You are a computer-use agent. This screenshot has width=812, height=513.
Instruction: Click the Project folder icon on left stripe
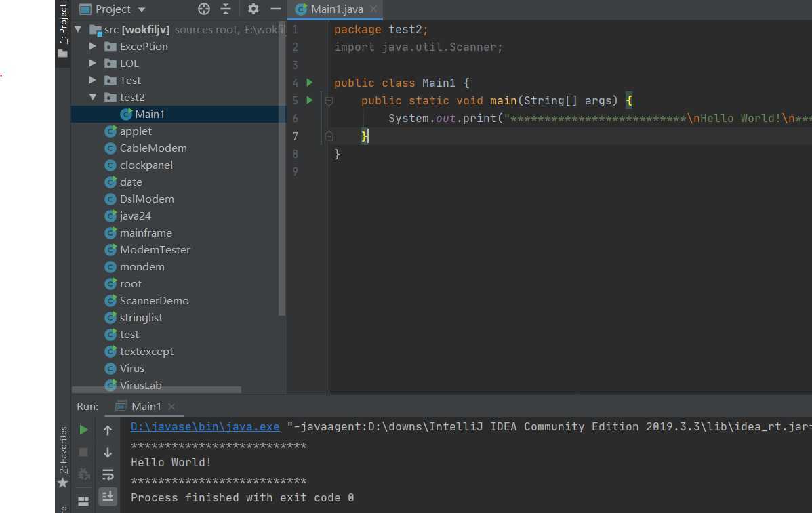(62, 54)
